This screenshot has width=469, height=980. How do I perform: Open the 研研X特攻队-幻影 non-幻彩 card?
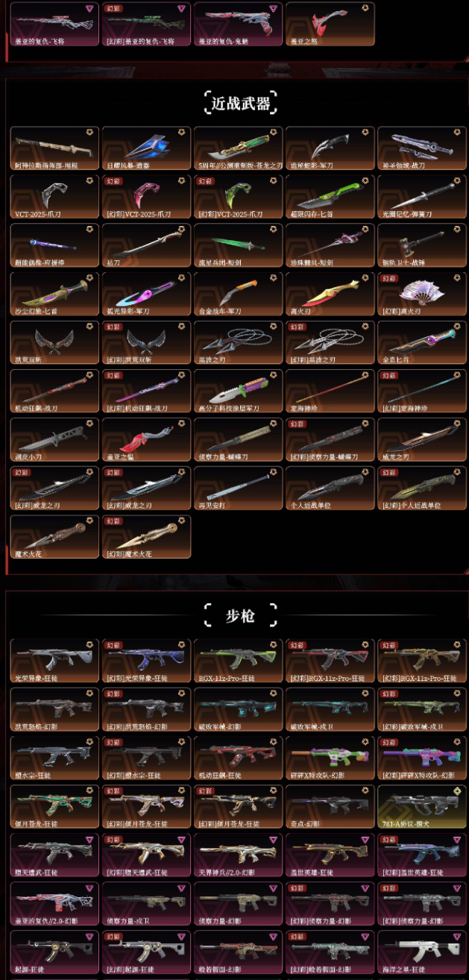(x=330, y=758)
